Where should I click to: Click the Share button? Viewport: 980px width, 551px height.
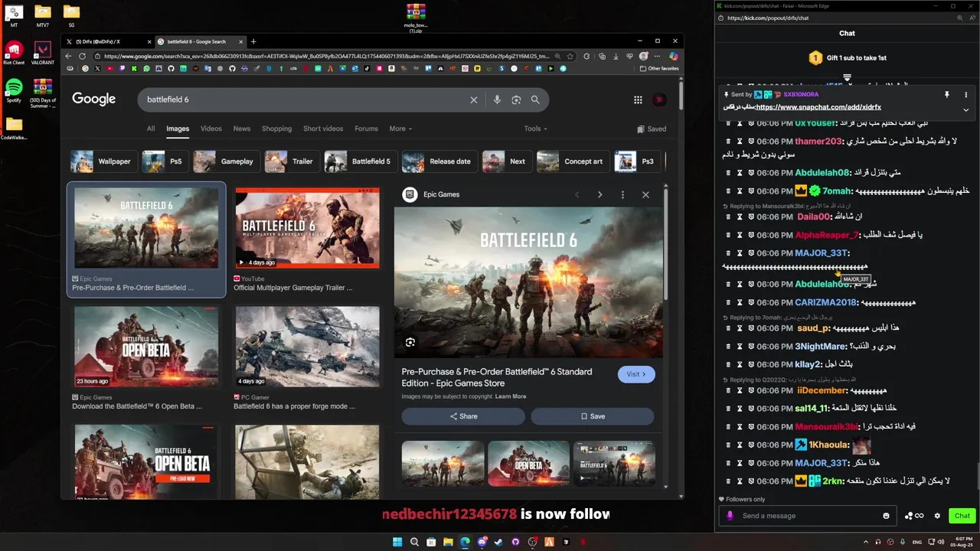tap(463, 416)
